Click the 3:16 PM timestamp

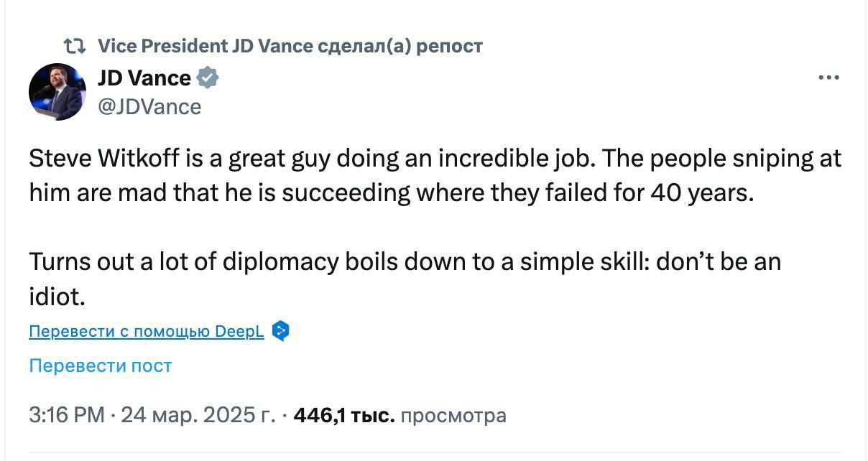click(68, 415)
